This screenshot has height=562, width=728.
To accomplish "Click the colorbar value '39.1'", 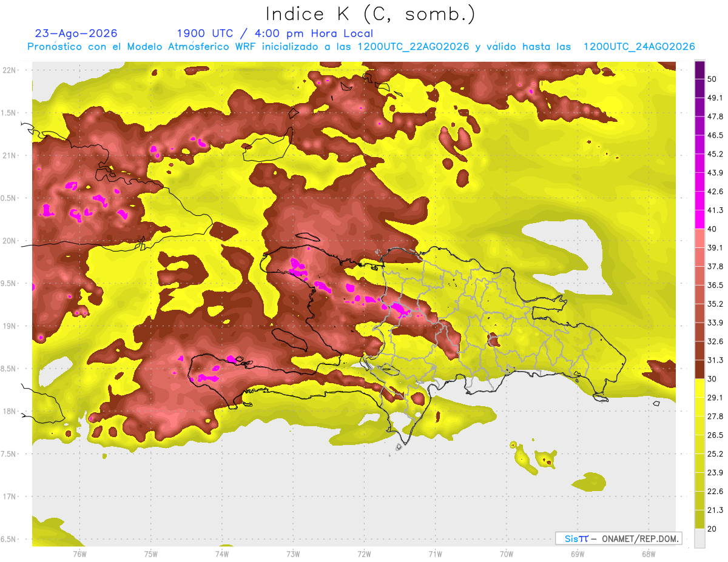I will tap(715, 248).
